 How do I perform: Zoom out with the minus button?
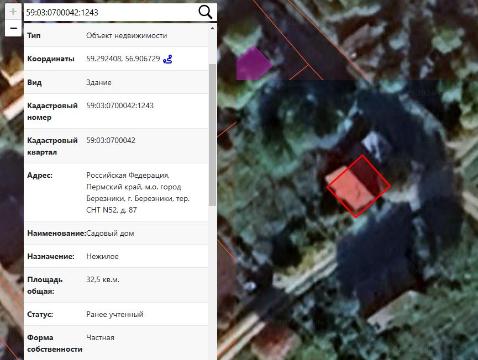tap(13, 28)
